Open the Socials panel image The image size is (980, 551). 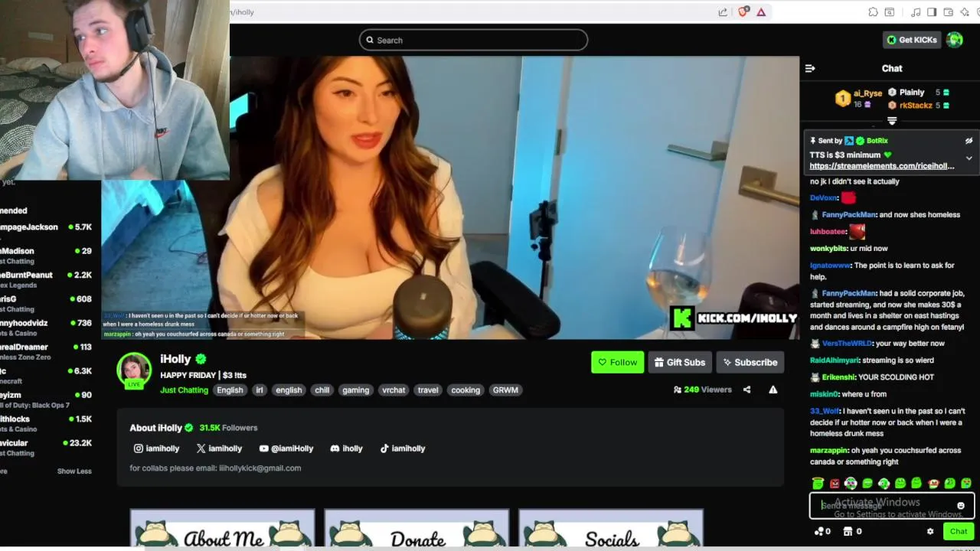coord(611,528)
